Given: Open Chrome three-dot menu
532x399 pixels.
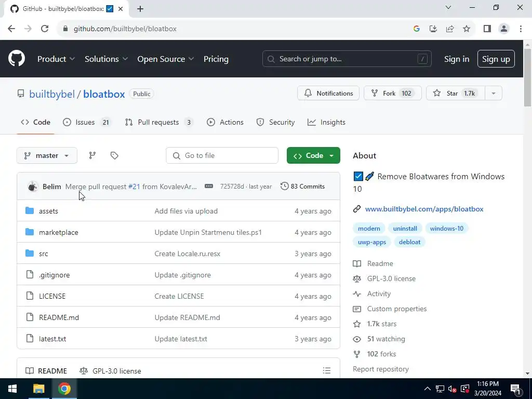Looking at the screenshot, I should (521, 29).
